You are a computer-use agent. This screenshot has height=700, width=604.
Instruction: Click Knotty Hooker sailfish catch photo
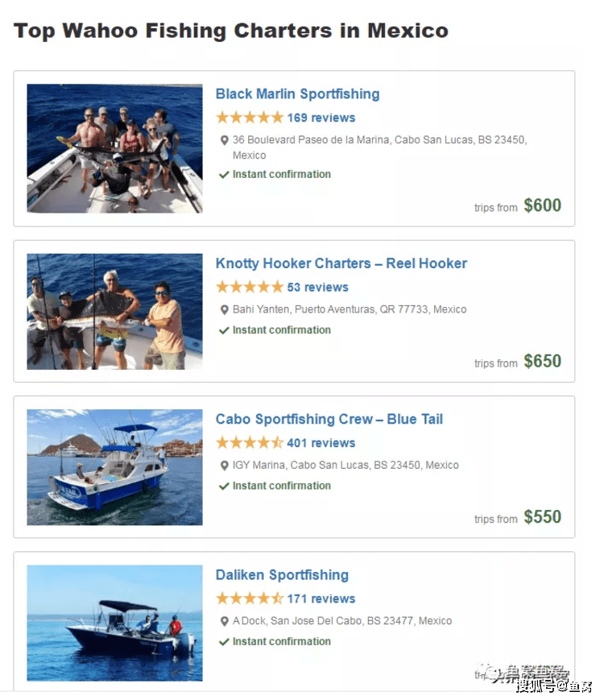click(114, 312)
